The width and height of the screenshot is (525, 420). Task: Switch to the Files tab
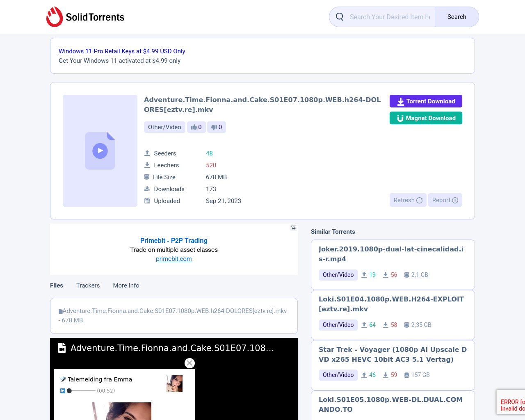click(x=57, y=285)
